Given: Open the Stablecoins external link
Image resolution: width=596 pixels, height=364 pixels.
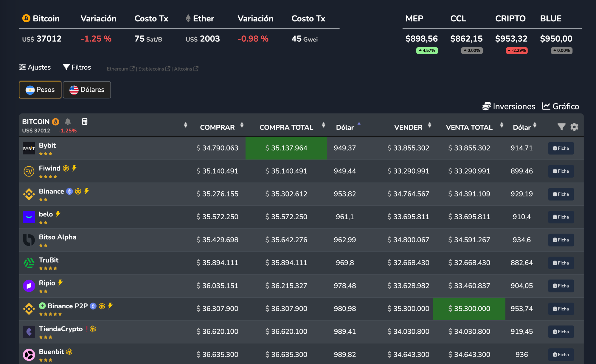Looking at the screenshot, I should (154, 69).
